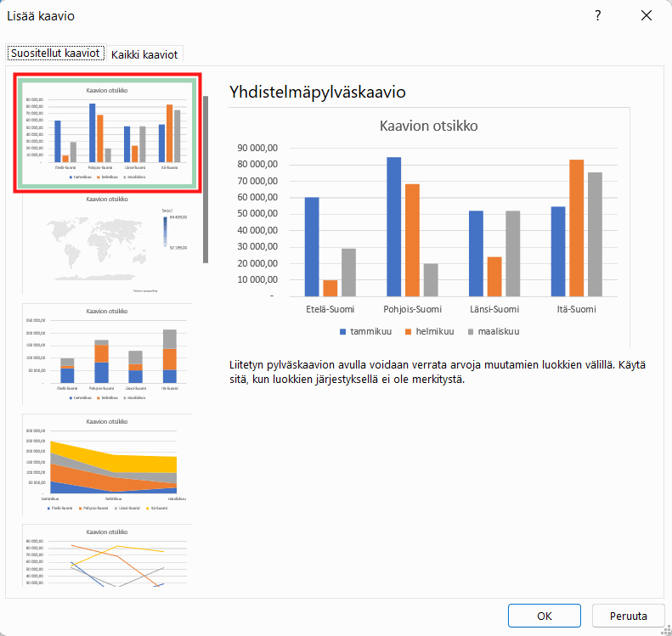The width and height of the screenshot is (672, 636).
Task: Click the tammikuu blue legend marker
Action: 342,332
